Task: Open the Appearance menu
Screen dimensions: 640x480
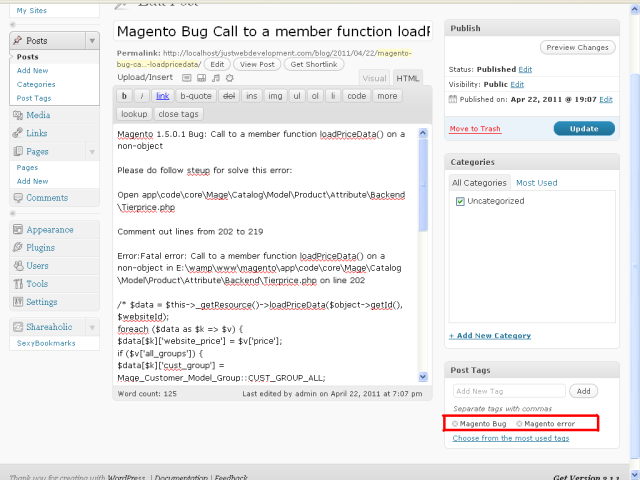Action: point(50,230)
